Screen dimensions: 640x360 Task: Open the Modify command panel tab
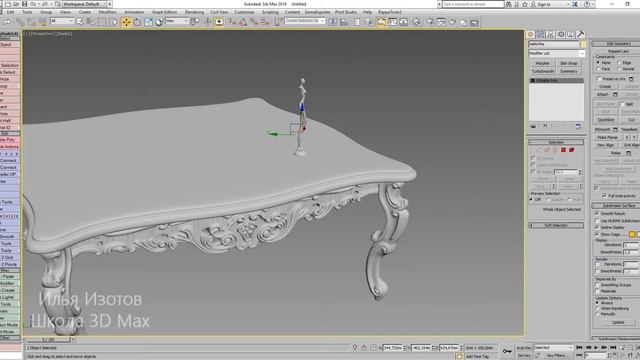(540, 35)
